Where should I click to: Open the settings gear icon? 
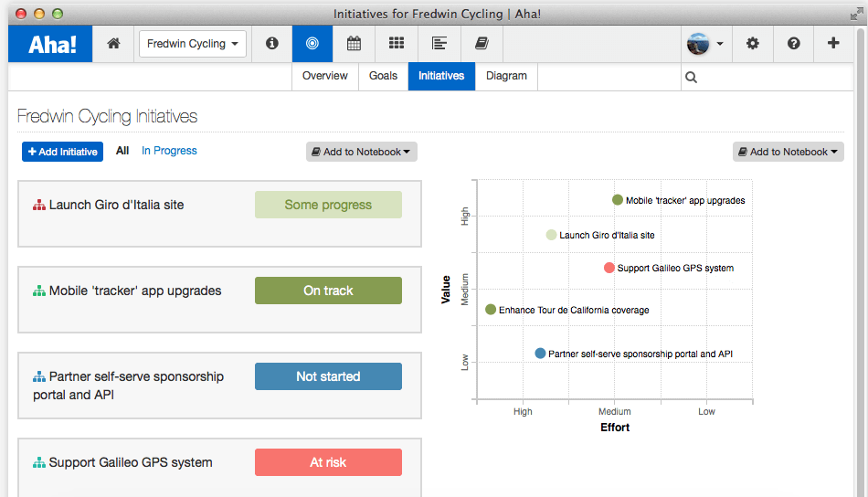[752, 43]
